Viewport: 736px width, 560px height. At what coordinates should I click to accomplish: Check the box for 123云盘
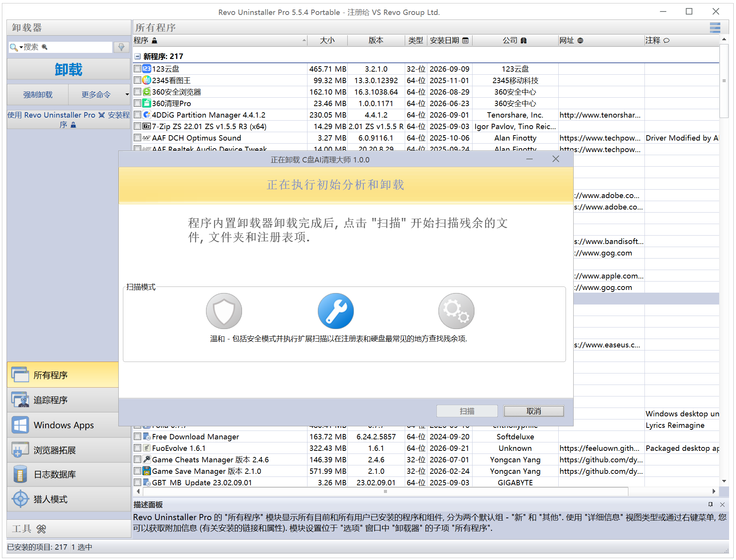point(137,69)
